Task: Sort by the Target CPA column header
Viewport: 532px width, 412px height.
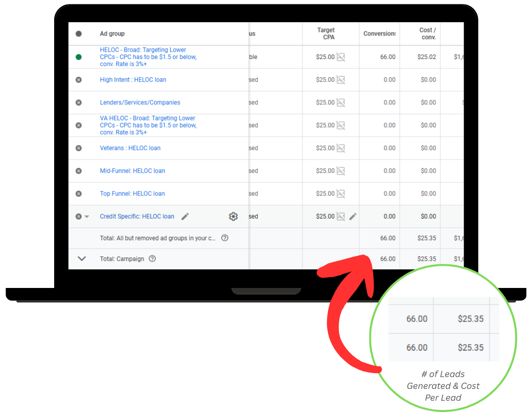Action: coord(326,33)
